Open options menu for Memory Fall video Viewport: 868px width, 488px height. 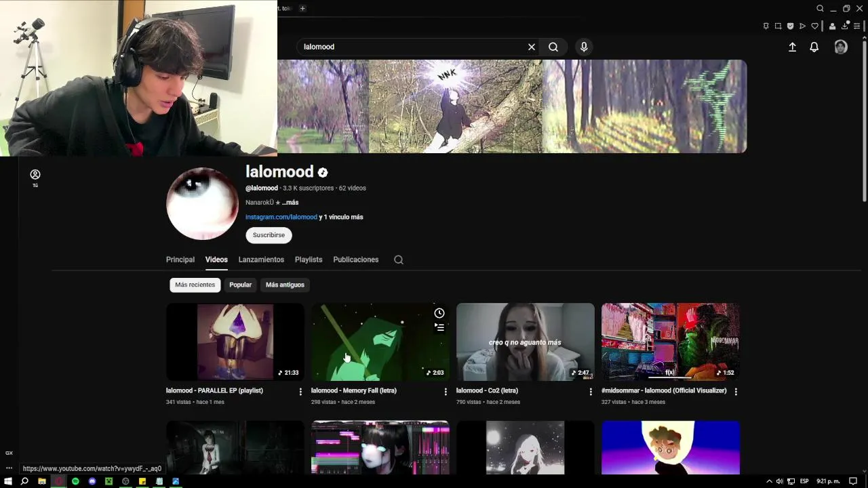tap(446, 392)
